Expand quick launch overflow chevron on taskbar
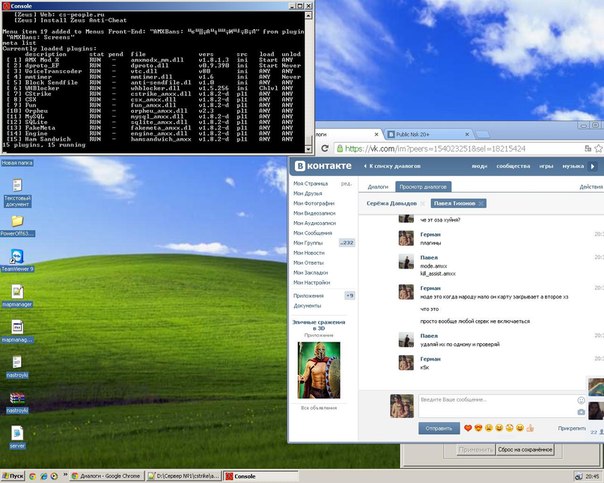 65,475
